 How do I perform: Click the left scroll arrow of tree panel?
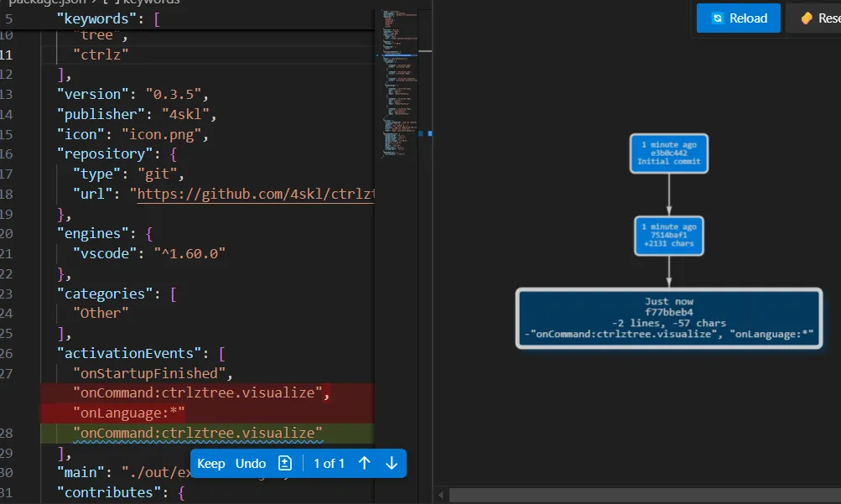point(441,495)
